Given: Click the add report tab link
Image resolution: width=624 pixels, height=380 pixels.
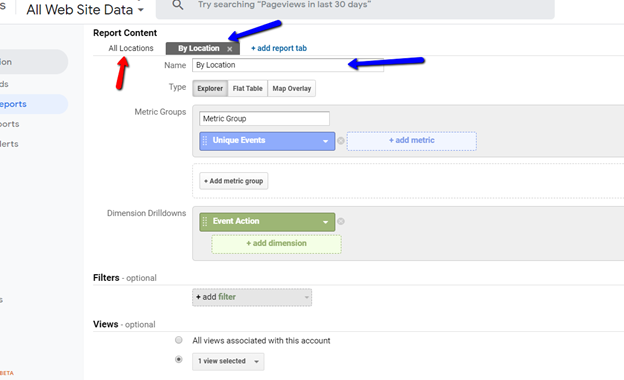Looking at the screenshot, I should pyautogui.click(x=279, y=48).
